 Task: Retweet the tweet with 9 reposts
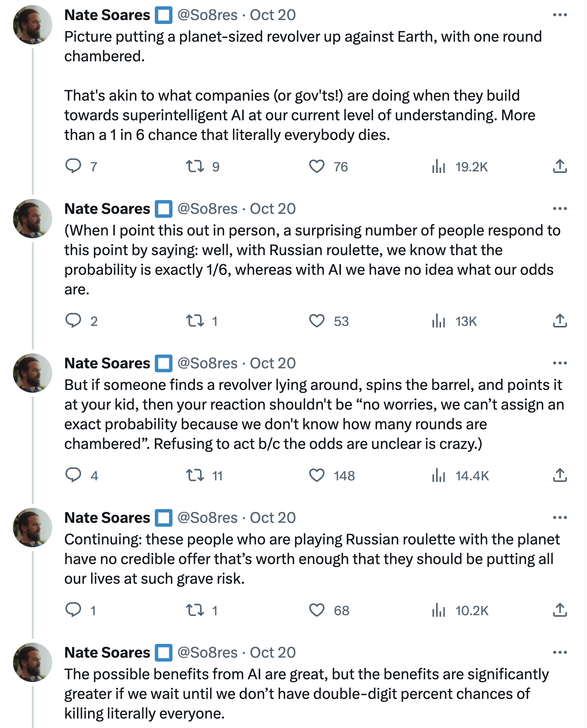coord(195,166)
